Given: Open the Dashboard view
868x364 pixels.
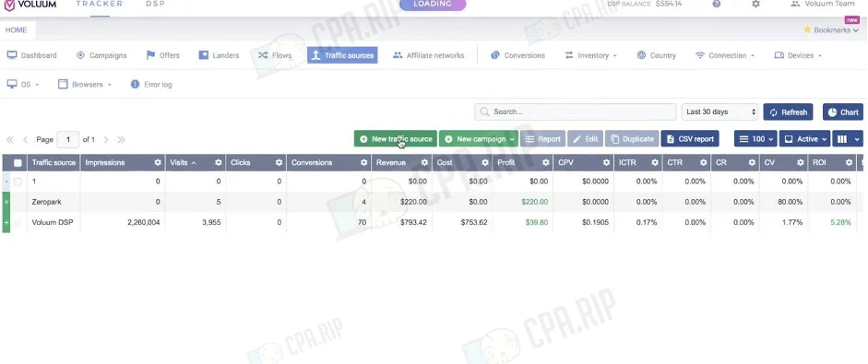Looking at the screenshot, I should 31,55.
